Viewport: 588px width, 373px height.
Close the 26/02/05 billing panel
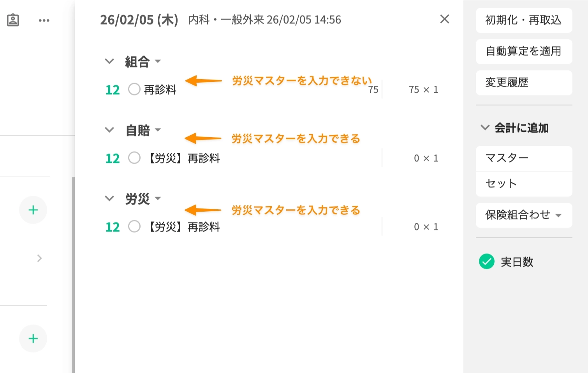[x=444, y=19]
